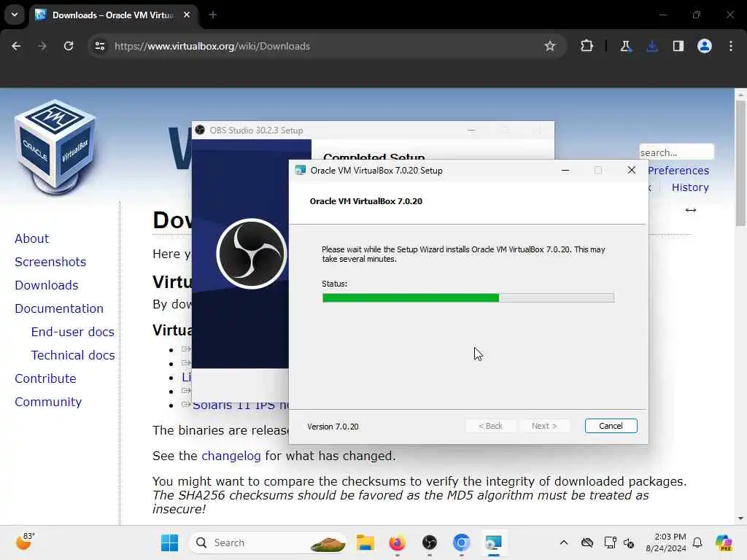Viewport: 747px width, 560px height.
Task: Open the network display tray icon
Action: [x=610, y=542]
